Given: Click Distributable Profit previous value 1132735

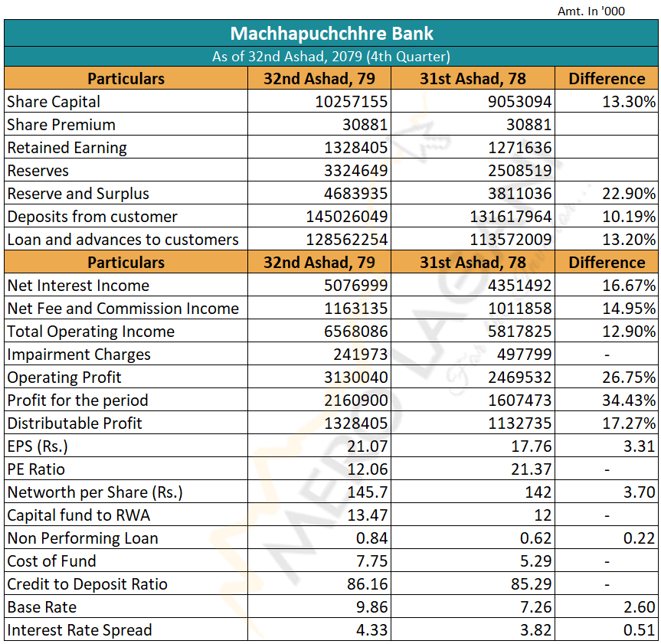Looking at the screenshot, I should pyautogui.click(x=519, y=423).
